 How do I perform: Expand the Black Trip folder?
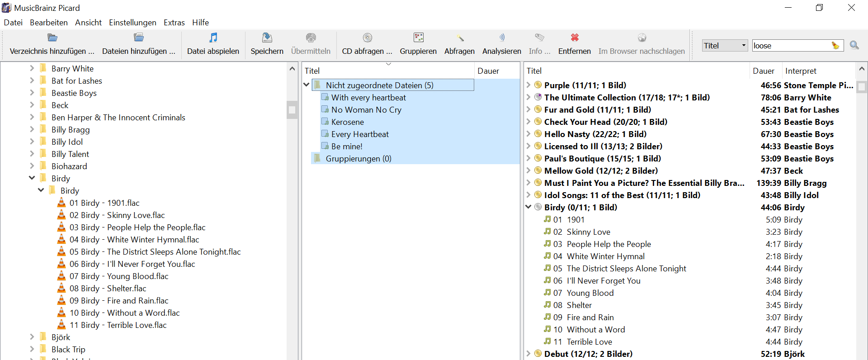[x=32, y=349]
